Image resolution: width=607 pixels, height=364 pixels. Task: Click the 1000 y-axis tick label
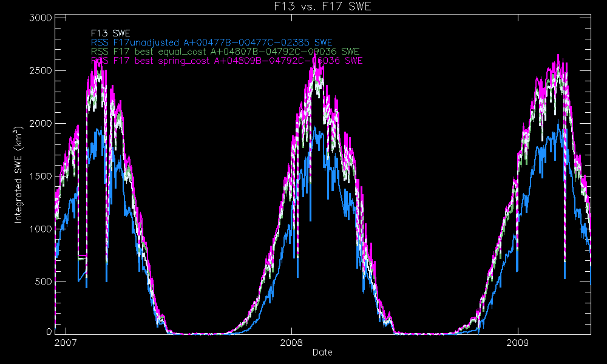[40, 229]
